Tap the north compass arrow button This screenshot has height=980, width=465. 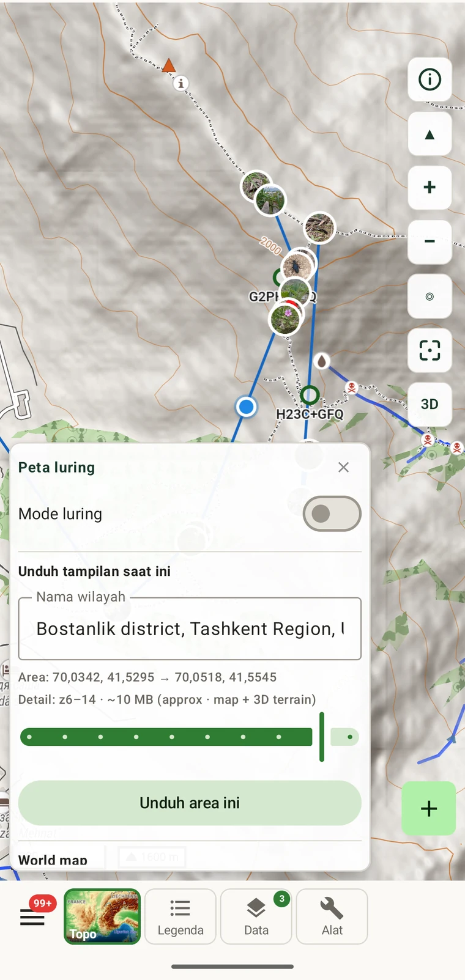430,134
